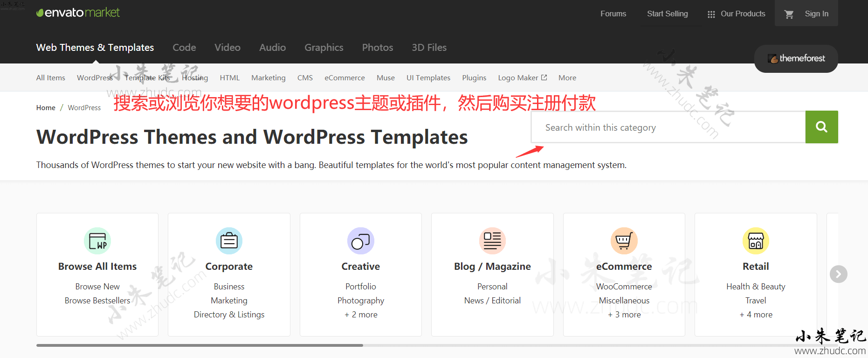Open the shopping cart icon

coord(789,14)
